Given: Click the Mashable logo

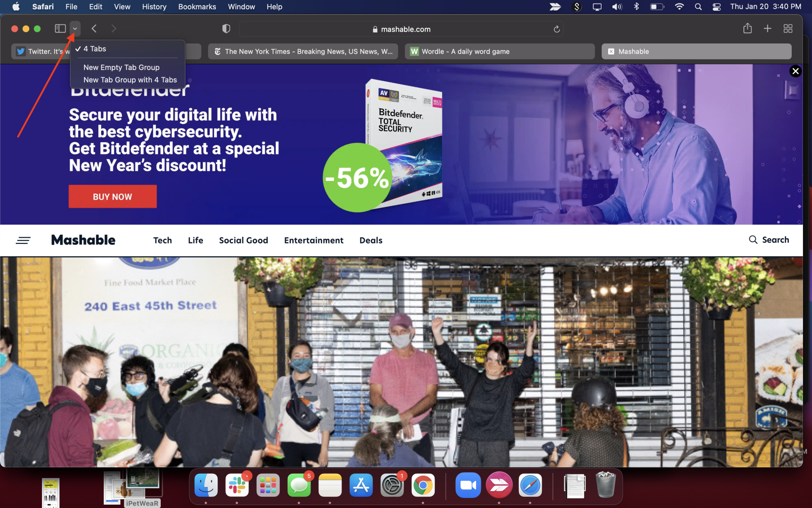Looking at the screenshot, I should pos(83,240).
